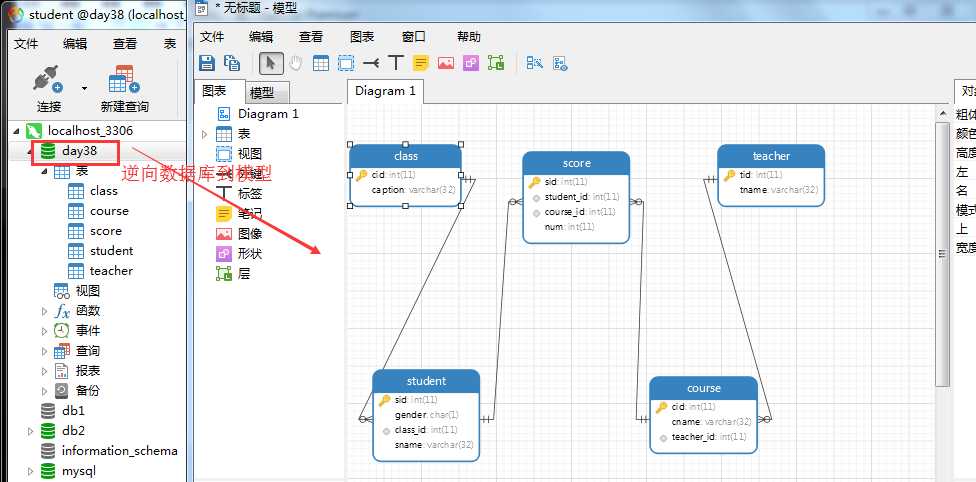Select the Diagram 1 canvas tab

(385, 91)
